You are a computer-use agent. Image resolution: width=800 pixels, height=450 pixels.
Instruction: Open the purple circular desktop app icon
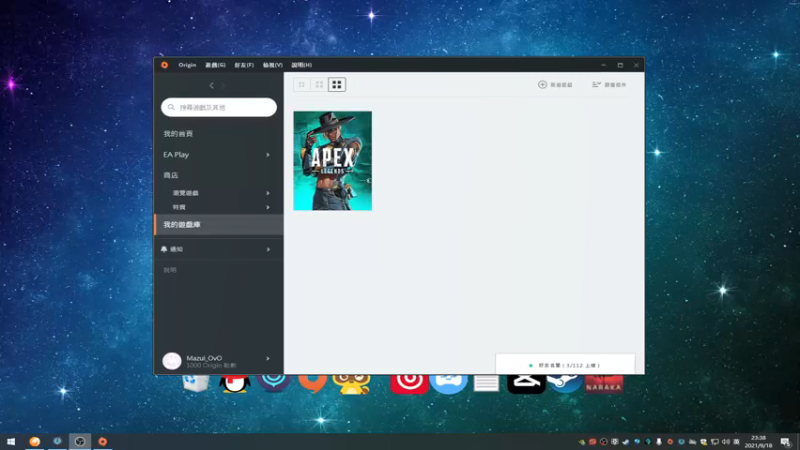point(274,383)
